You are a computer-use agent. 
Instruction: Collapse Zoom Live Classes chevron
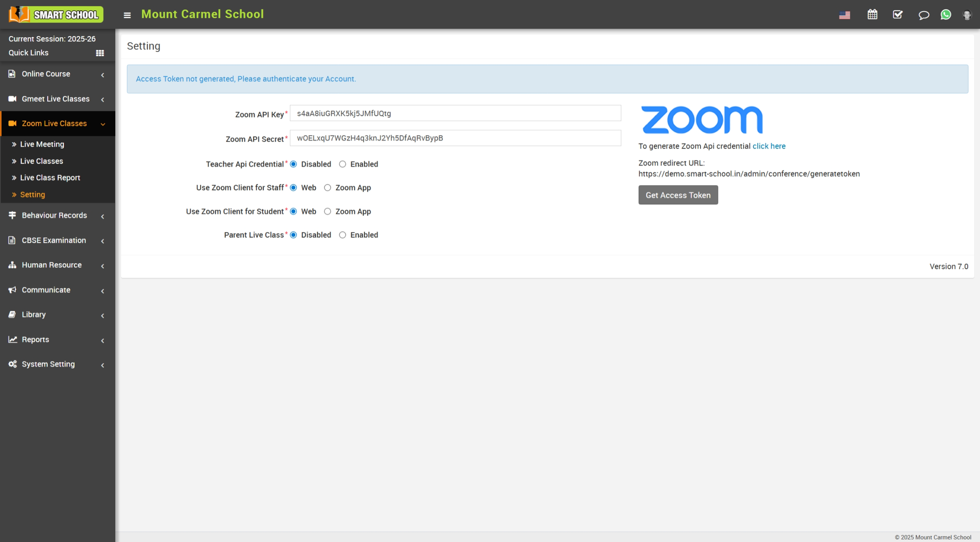(103, 124)
